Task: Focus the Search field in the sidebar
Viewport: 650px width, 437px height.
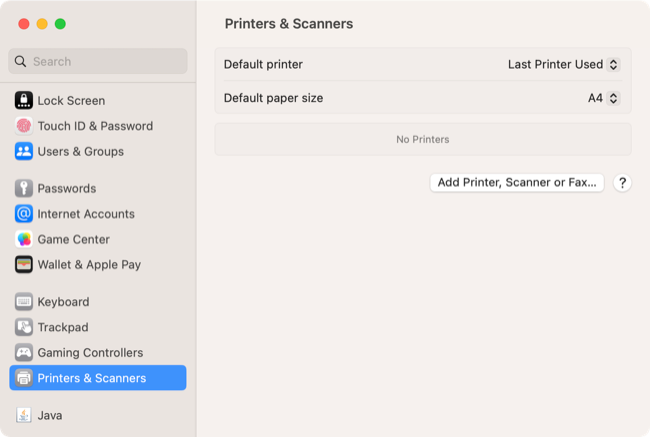Action: tap(98, 61)
